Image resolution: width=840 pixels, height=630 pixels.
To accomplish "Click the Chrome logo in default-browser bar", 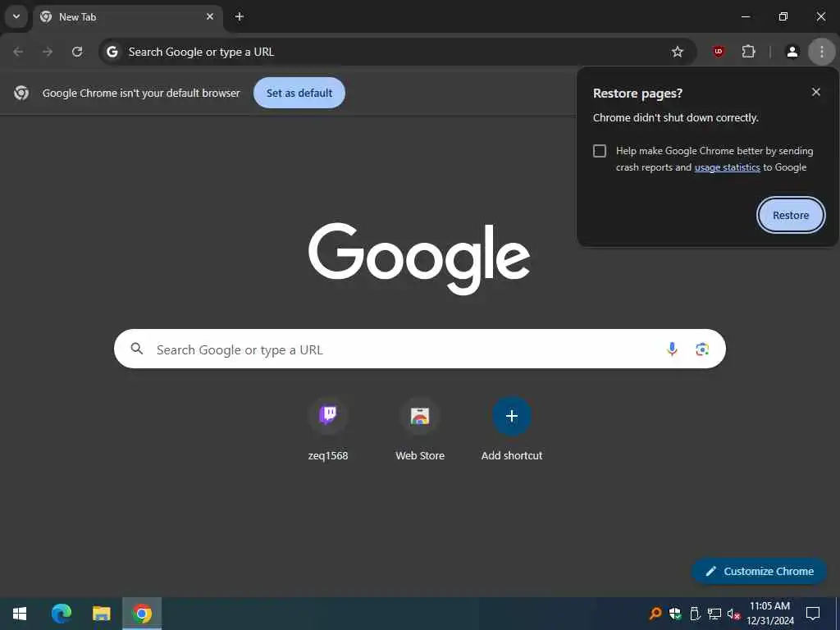I will (x=21, y=93).
